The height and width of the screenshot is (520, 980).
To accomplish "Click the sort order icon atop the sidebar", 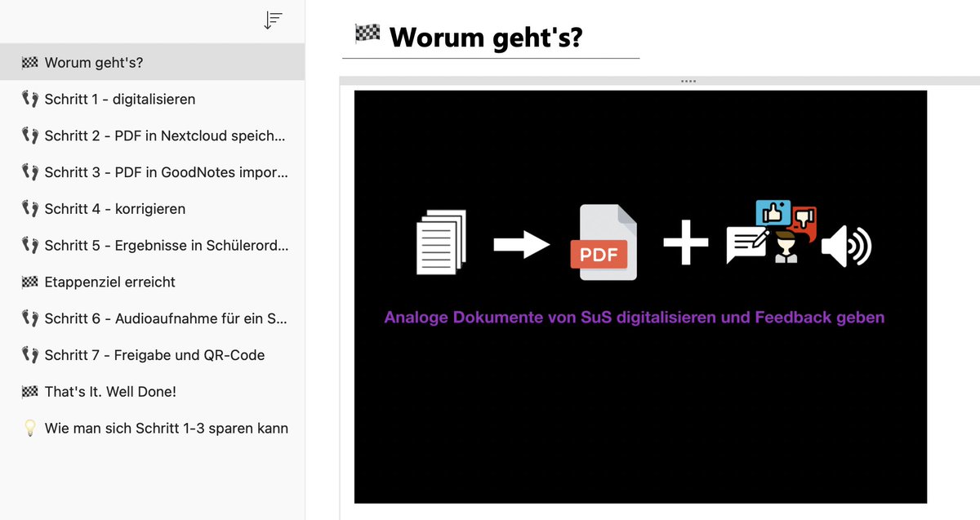I will [x=273, y=20].
